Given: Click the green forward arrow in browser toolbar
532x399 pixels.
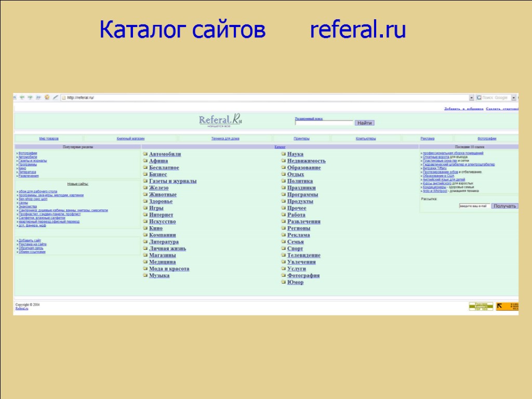Looking at the screenshot, I should [x=30, y=98].
